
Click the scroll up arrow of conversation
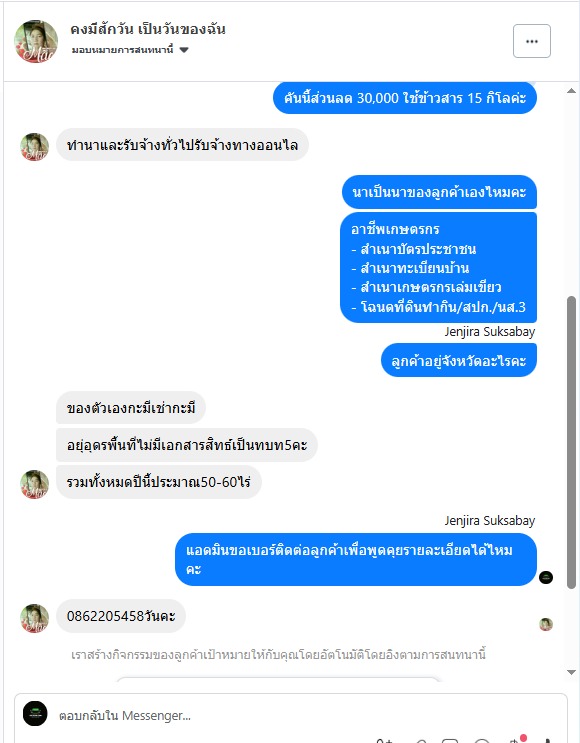[571, 91]
